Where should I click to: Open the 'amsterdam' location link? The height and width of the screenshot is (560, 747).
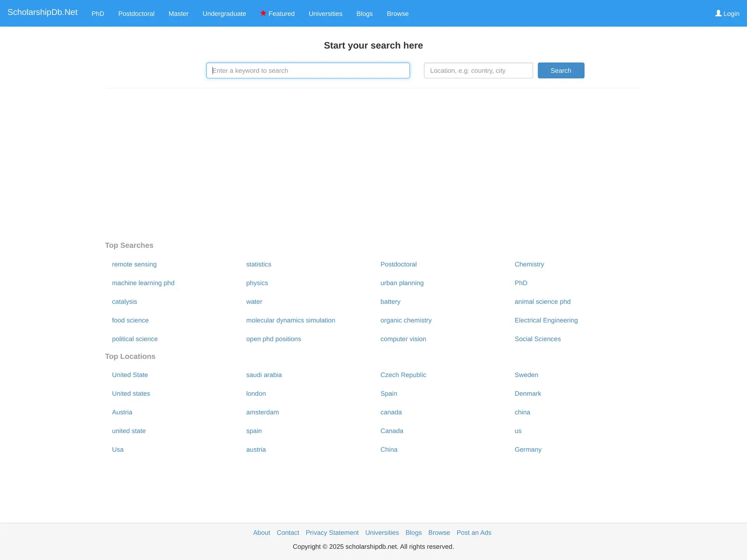[263, 412]
